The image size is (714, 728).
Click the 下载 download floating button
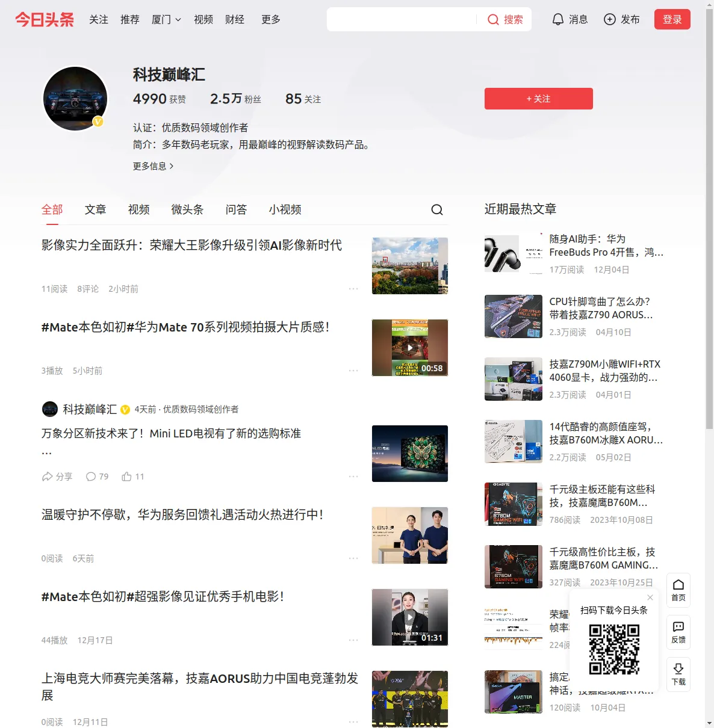pyautogui.click(x=678, y=674)
